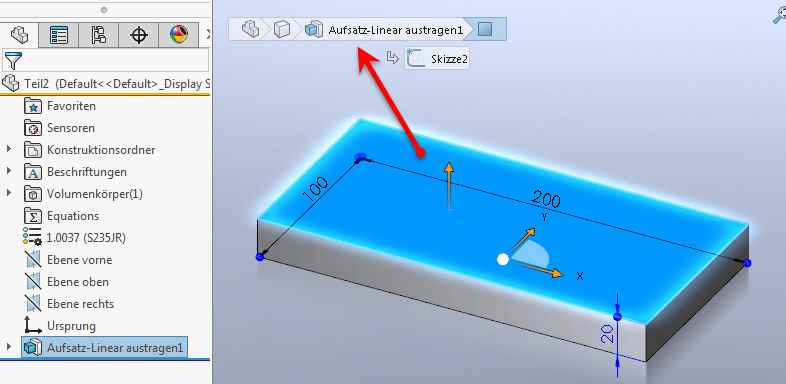Open the DimXpertManager crosshair tab

point(139,35)
